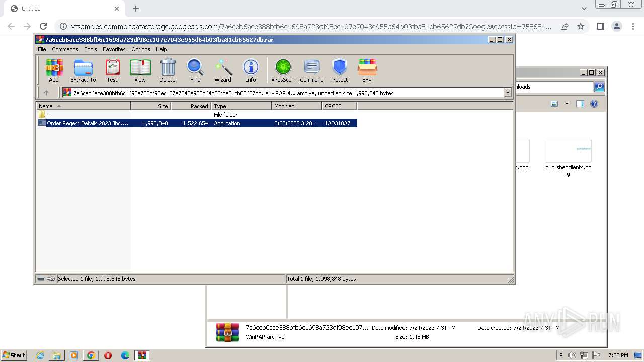
Task: Click the 1AD310A7 CRC32 value
Action: coord(338,123)
